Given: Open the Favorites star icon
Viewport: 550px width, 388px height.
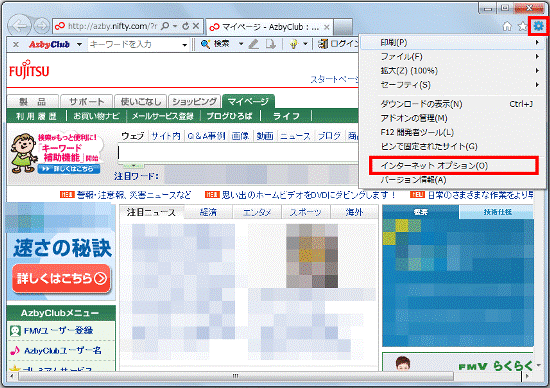Looking at the screenshot, I should click(523, 26).
